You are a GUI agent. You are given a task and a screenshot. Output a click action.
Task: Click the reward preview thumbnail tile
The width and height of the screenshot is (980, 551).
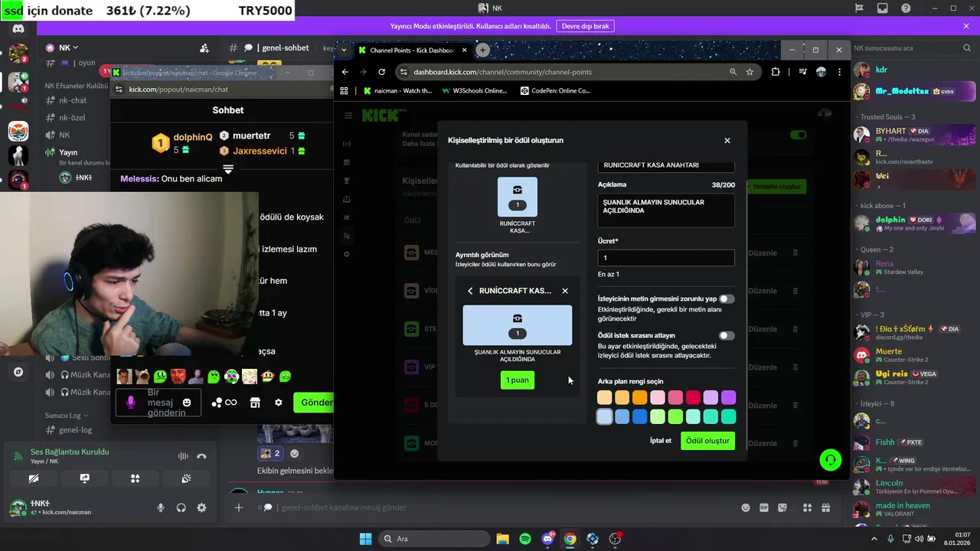pos(518,197)
